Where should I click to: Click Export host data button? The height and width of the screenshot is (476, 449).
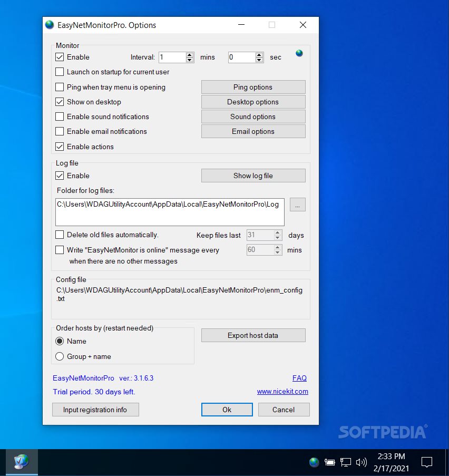coord(253,335)
